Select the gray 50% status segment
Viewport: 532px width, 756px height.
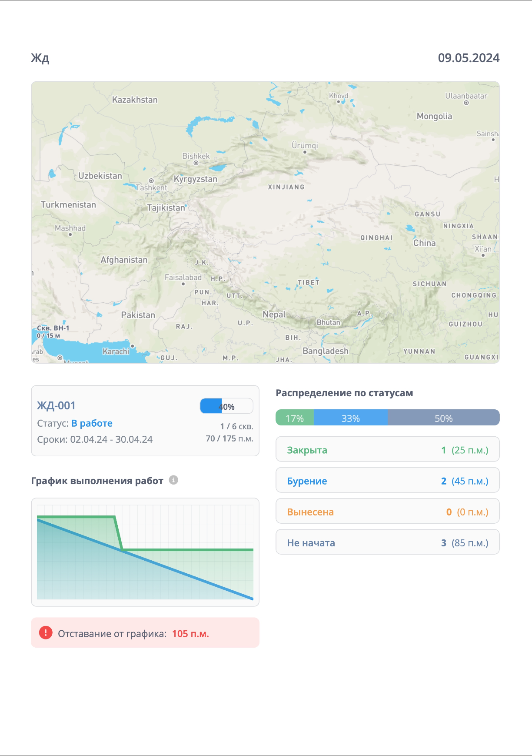point(443,418)
